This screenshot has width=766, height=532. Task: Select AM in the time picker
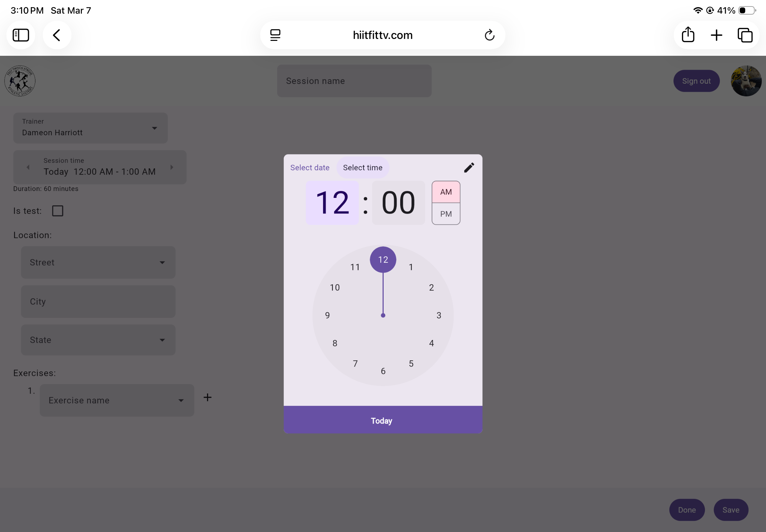[x=446, y=192]
